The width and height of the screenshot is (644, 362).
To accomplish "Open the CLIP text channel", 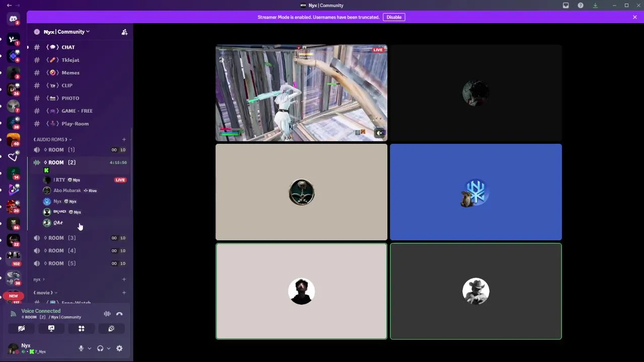I will (x=80, y=85).
